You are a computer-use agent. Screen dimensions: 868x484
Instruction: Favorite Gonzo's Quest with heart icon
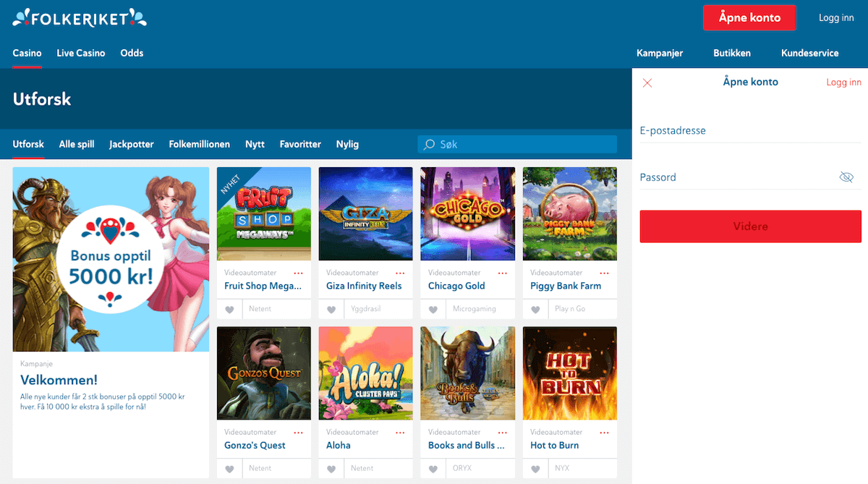230,469
